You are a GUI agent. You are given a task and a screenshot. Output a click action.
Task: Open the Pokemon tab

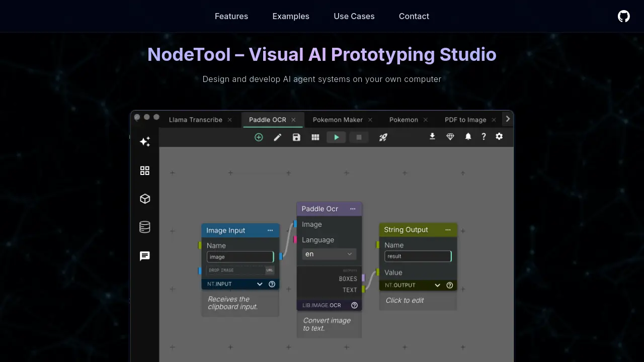pyautogui.click(x=404, y=120)
